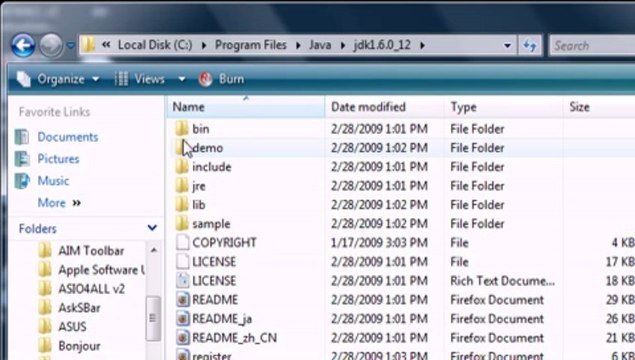Open the Views dropdown arrow
This screenshot has height=360, width=635.
click(182, 79)
